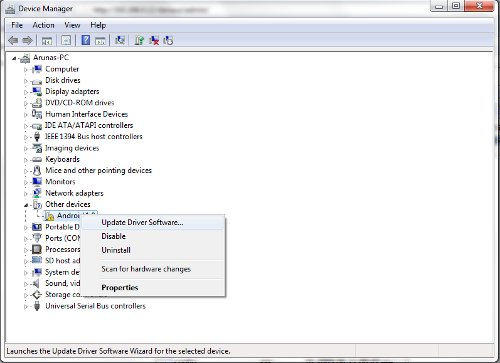Click the Network adapters category icon

pos(37,193)
